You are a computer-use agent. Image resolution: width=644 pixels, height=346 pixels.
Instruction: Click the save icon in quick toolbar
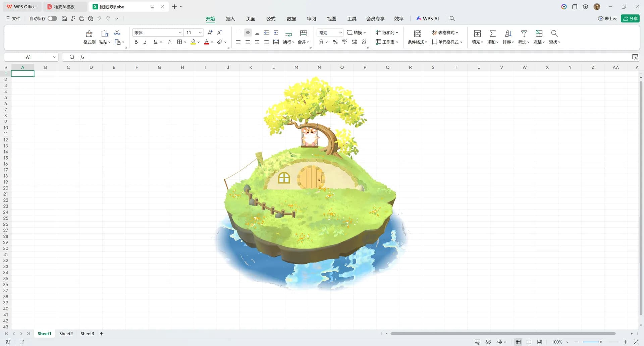(64, 18)
